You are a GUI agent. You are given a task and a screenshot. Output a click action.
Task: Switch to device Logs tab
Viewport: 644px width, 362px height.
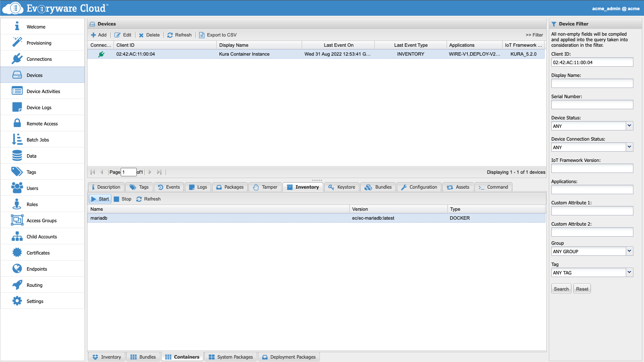pos(198,187)
